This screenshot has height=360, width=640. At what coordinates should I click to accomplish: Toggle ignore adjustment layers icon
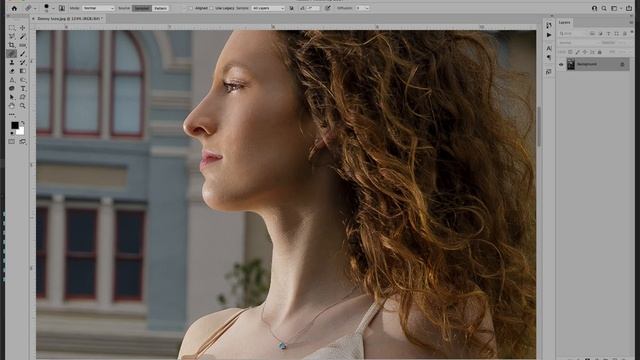coord(291,8)
